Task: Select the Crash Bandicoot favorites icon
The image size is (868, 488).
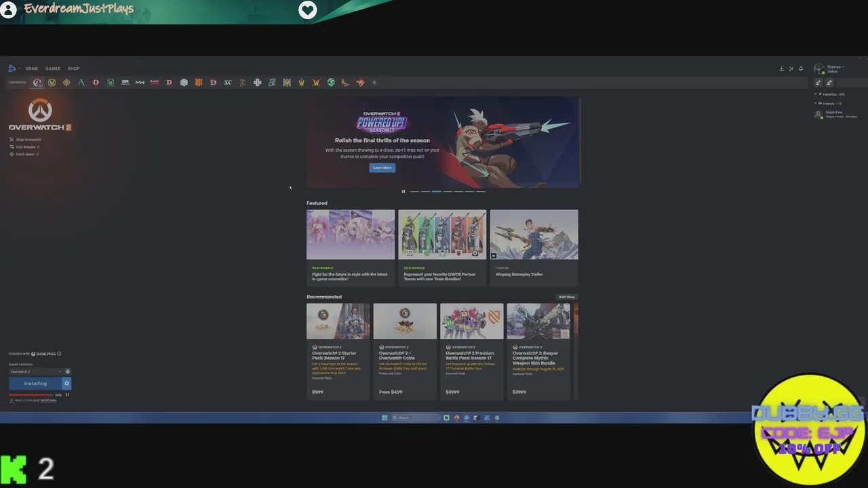Action: point(360,83)
